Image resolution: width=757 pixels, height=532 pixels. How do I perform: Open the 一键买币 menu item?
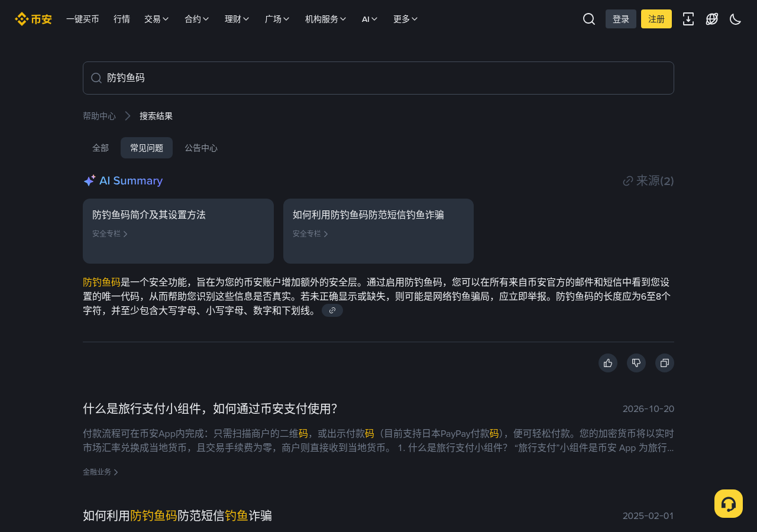coord(83,19)
